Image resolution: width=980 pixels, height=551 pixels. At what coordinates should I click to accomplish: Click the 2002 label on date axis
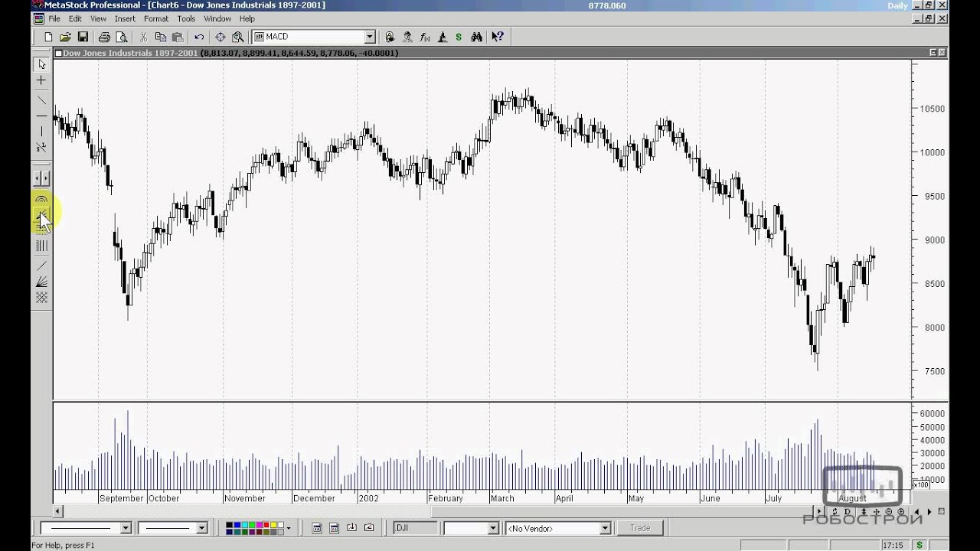368,498
